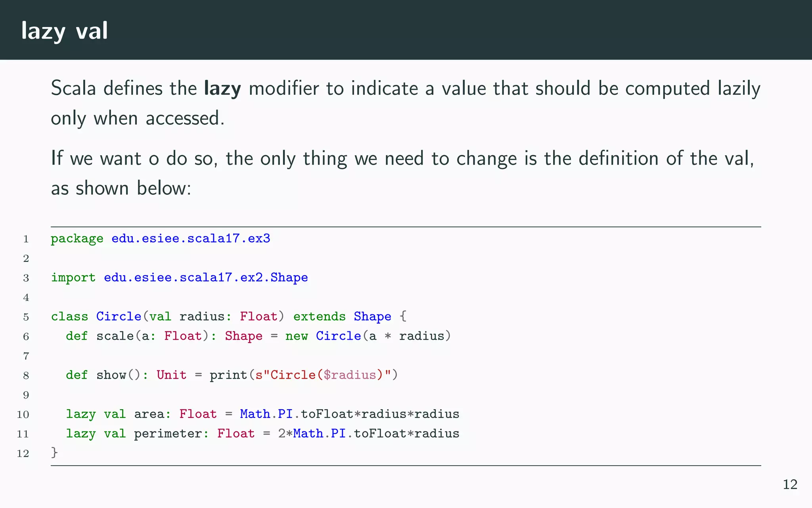Screen dimensions: 812x508
Task: Click the closing brace on line 12
Action: click(x=54, y=453)
